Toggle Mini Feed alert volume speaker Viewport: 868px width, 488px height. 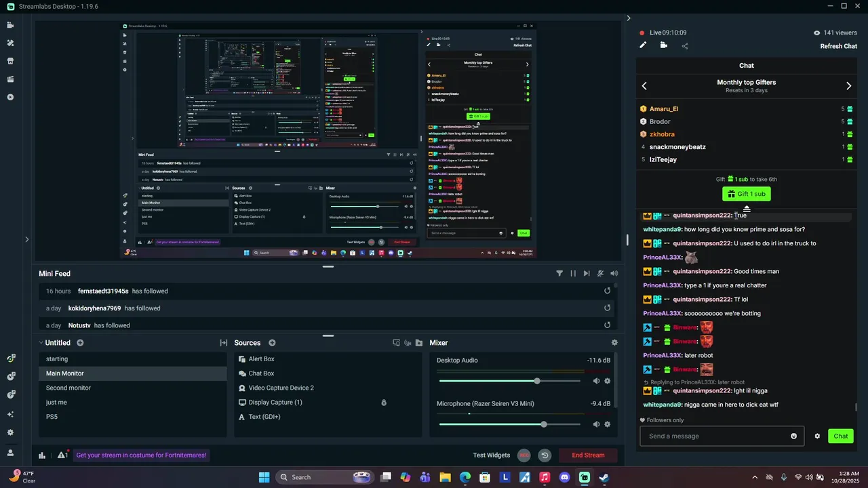(614, 274)
